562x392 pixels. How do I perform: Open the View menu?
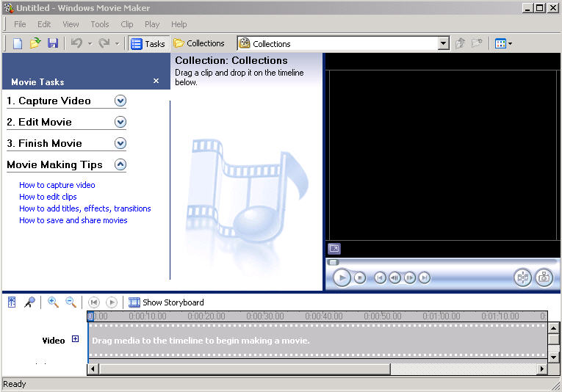point(71,24)
